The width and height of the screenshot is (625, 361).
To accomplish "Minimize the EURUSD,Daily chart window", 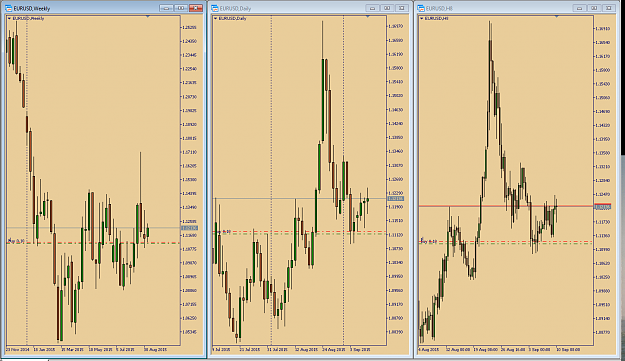I will click(x=372, y=8).
